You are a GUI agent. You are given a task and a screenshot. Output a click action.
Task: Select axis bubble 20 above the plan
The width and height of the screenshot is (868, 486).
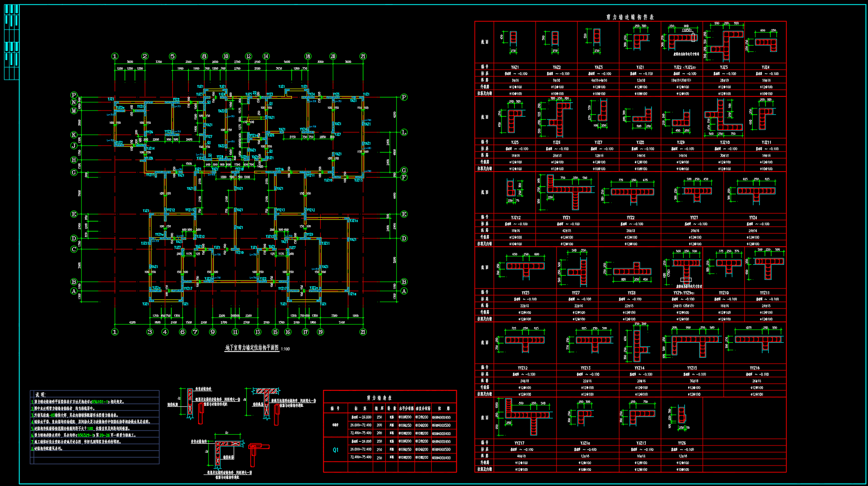pos(333,56)
